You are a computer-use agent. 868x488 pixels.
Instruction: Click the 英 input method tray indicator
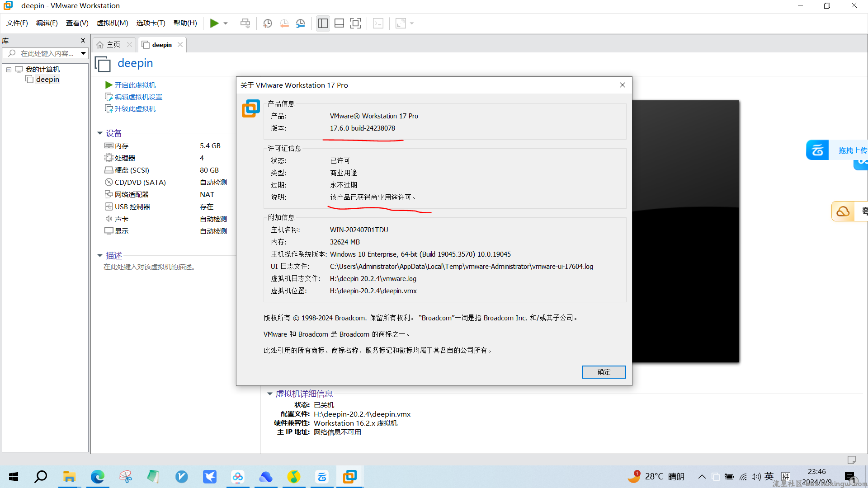tap(769, 476)
